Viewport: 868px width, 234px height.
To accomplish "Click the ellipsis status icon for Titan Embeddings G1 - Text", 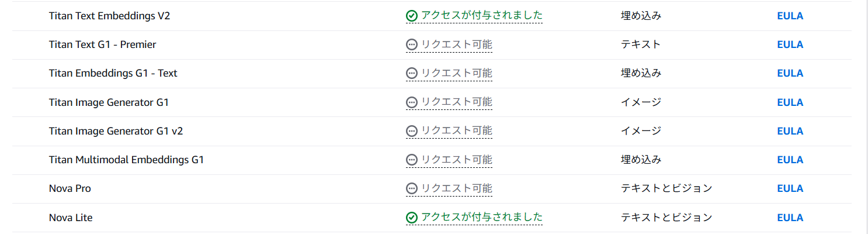I will (412, 73).
